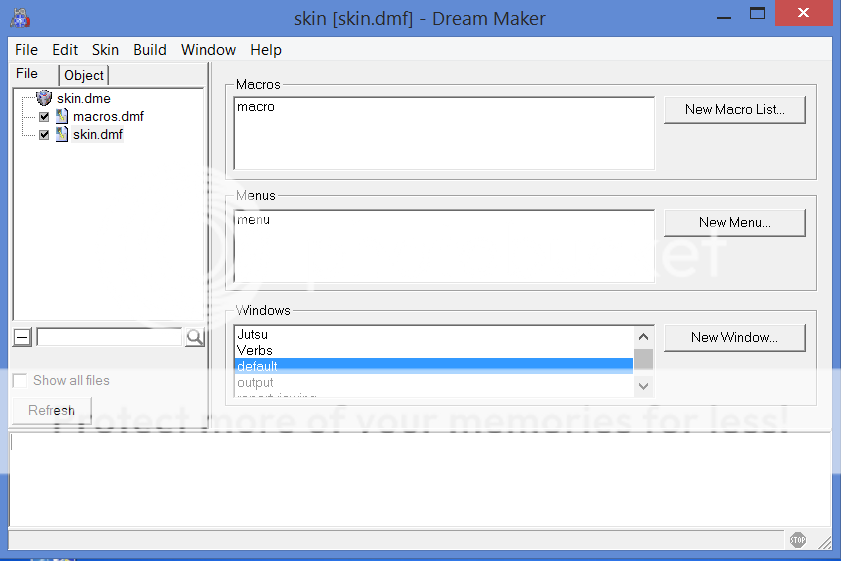Click the file search input field
The height and width of the screenshot is (561, 841).
(110, 337)
